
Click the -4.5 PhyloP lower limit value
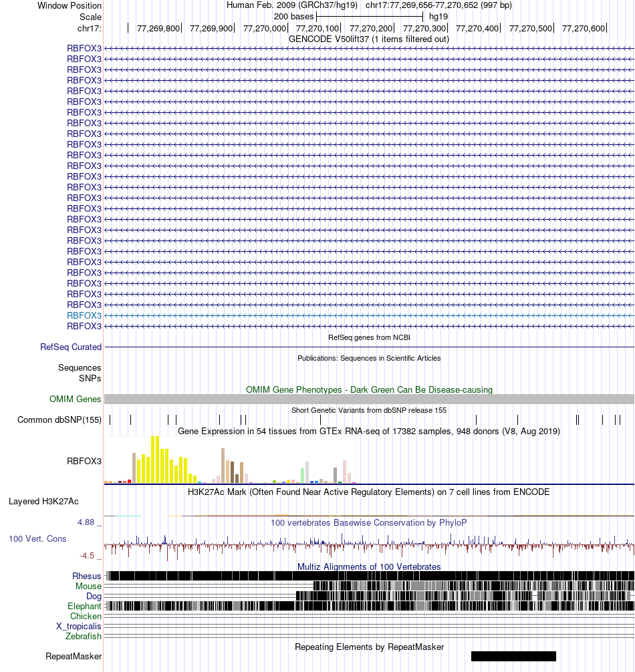87,555
